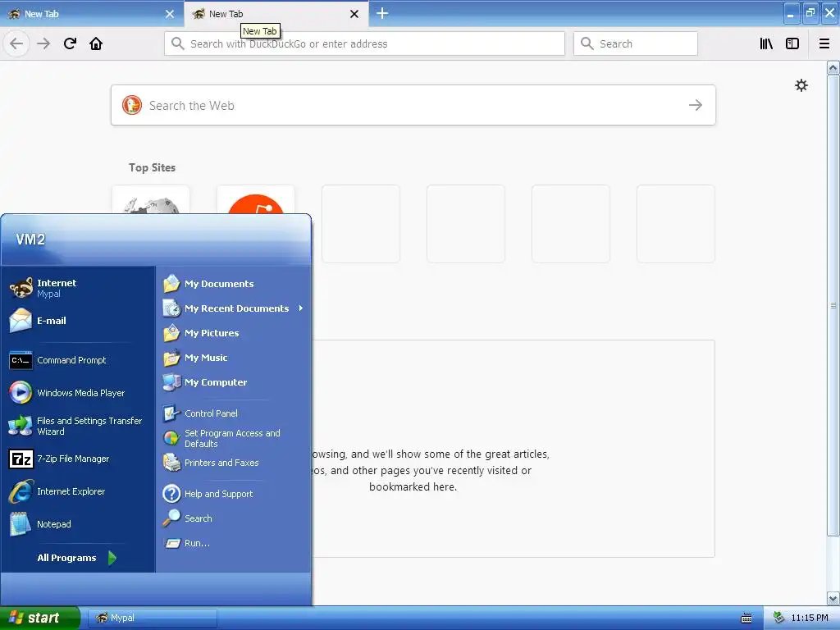Open the browser home page

96,43
